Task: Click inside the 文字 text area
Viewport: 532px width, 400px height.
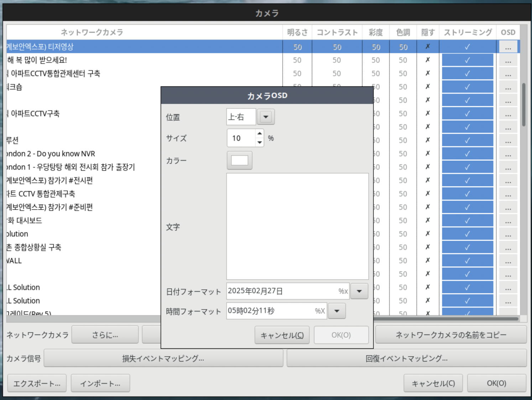Action: [297, 226]
